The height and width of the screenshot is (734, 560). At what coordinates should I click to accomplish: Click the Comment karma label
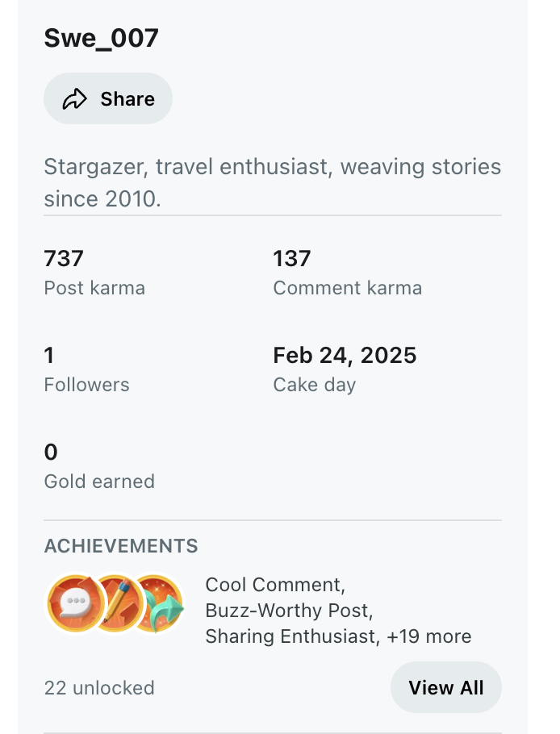[348, 288]
